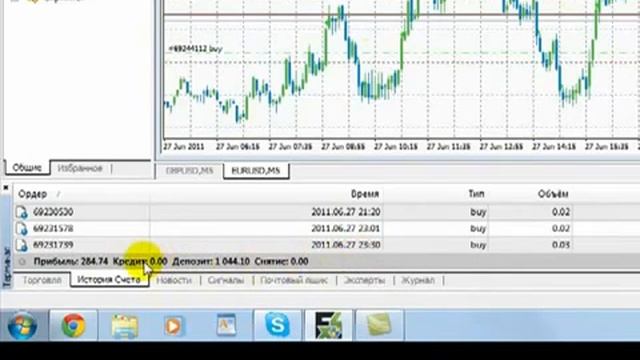Click buy type in row 69230530
Image resolution: width=640 pixels, height=360 pixels.
click(478, 212)
